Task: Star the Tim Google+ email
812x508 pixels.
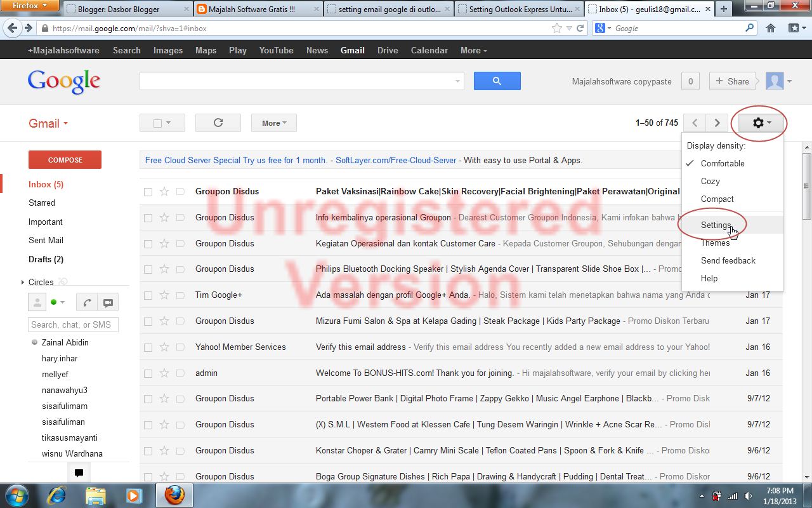Action: [x=164, y=295]
